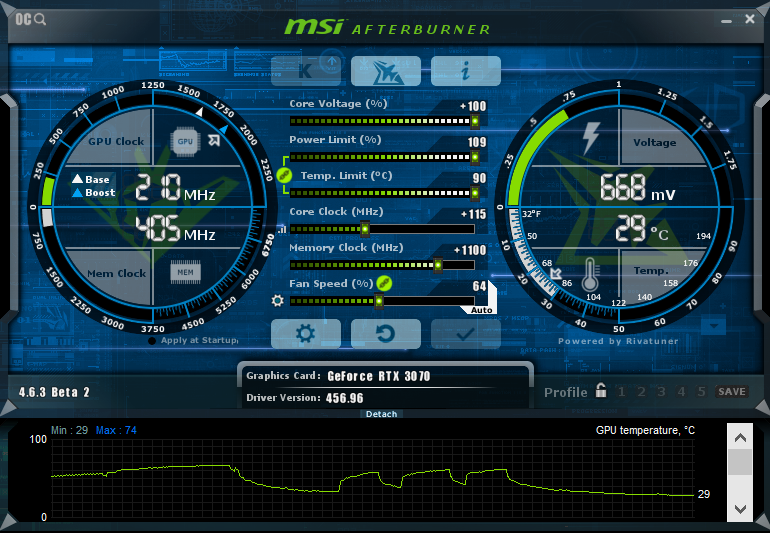Viewport: 770px width, 533px height.
Task: Click the Boost clock legend label
Action: click(x=93, y=193)
